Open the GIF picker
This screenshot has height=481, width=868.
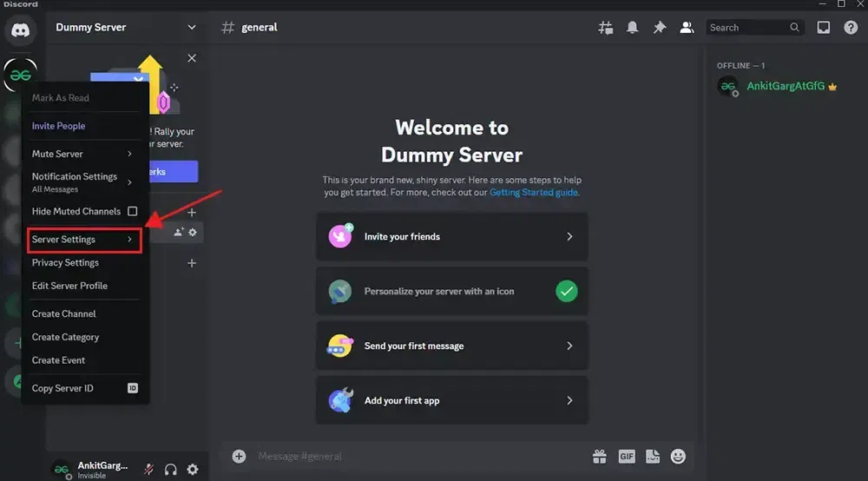[627, 456]
